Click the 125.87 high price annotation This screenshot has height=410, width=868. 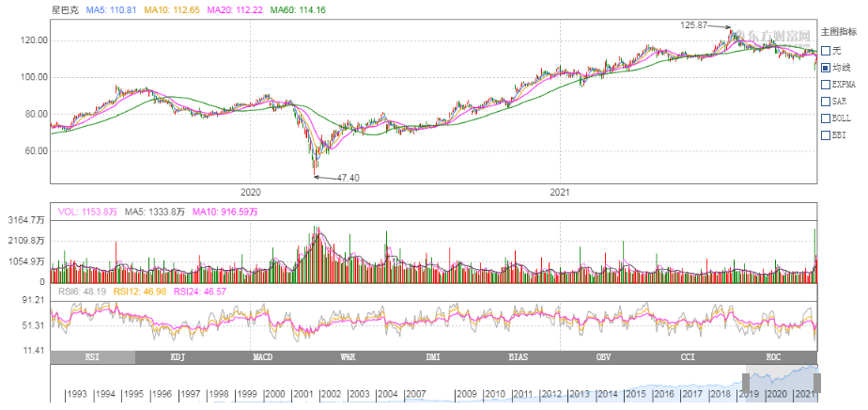click(x=693, y=25)
